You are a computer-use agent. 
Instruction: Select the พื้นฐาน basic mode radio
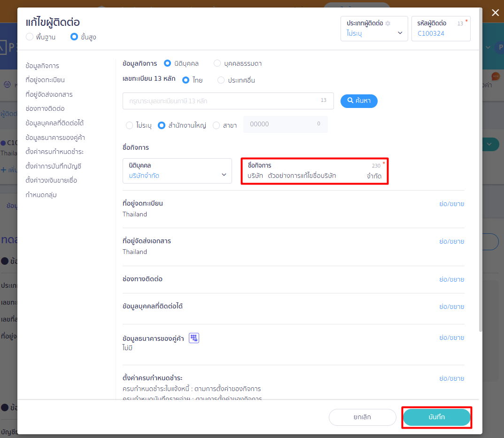tap(30, 37)
